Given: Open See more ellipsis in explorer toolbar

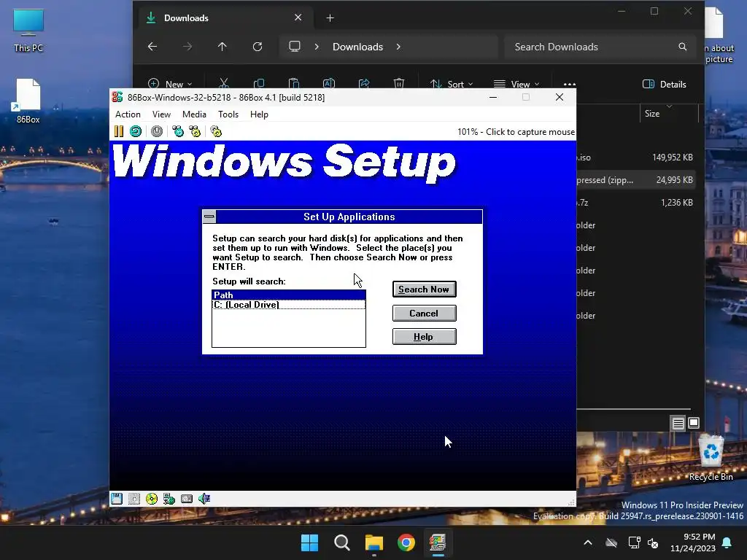Looking at the screenshot, I should (570, 85).
